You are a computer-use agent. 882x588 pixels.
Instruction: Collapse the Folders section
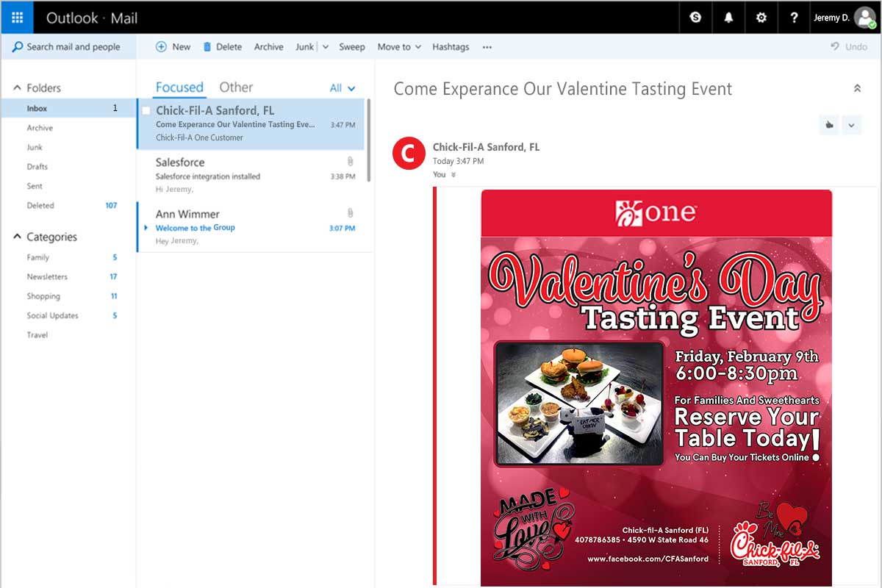point(18,88)
